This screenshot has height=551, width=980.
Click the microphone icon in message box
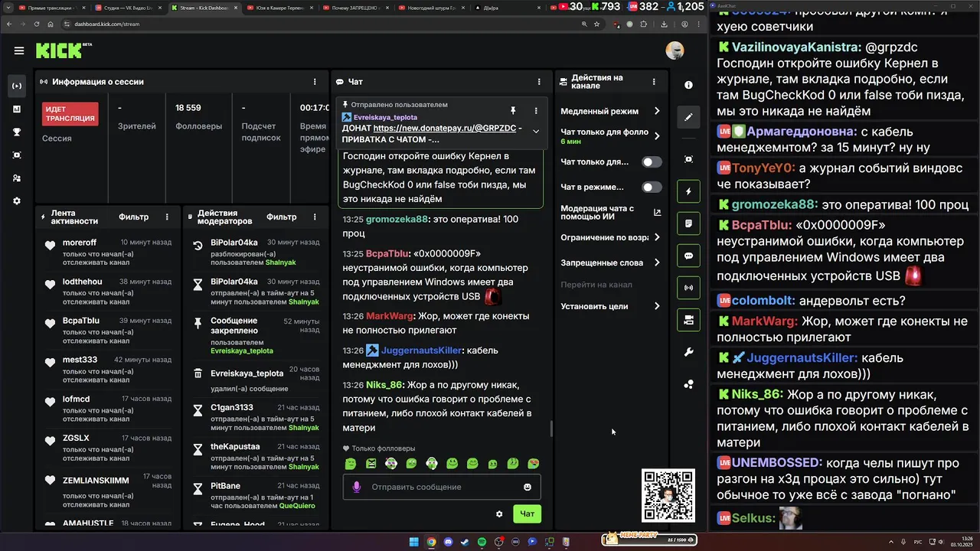(x=356, y=487)
